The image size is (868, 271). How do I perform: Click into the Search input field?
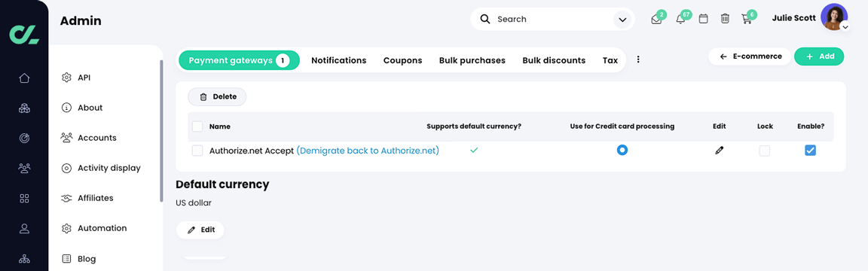tap(552, 20)
